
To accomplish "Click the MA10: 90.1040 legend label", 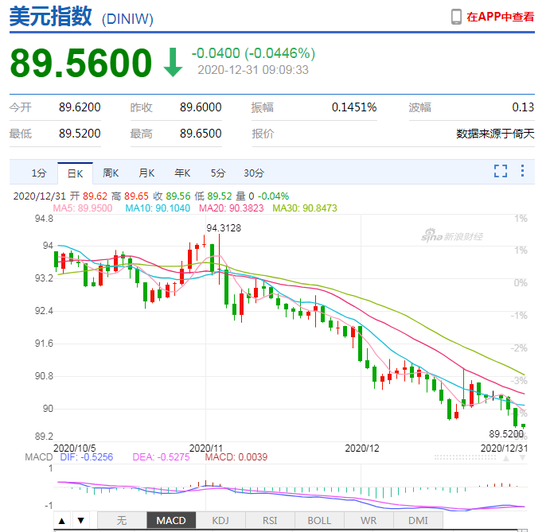I will coord(158,208).
